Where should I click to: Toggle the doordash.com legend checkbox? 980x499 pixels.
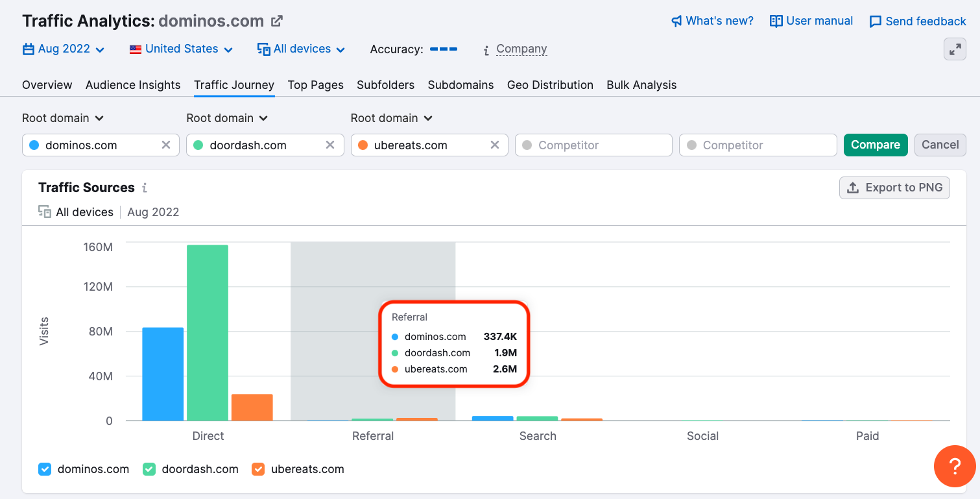tap(149, 469)
